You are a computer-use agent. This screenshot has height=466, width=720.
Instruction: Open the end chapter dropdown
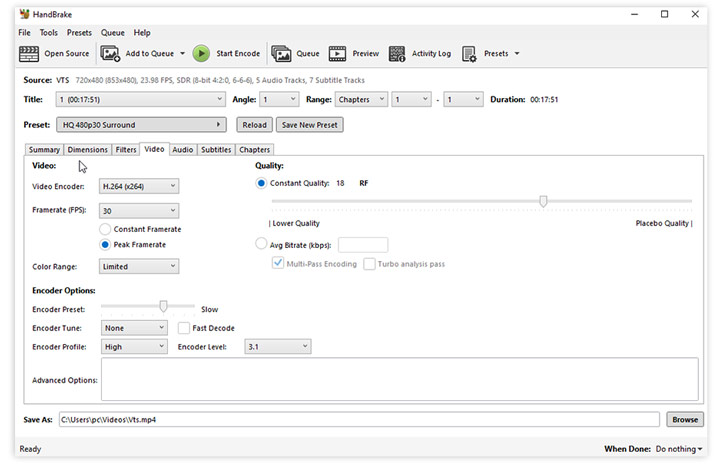(463, 99)
